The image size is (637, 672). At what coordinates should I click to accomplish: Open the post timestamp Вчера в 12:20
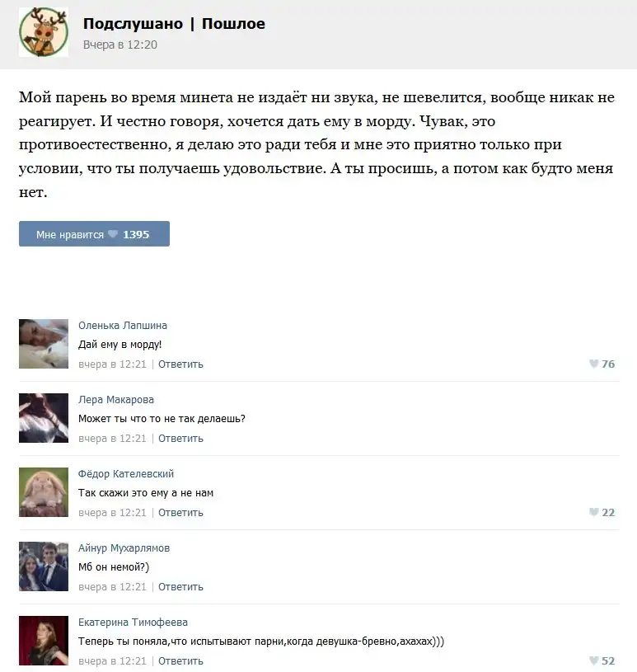pyautogui.click(x=120, y=45)
